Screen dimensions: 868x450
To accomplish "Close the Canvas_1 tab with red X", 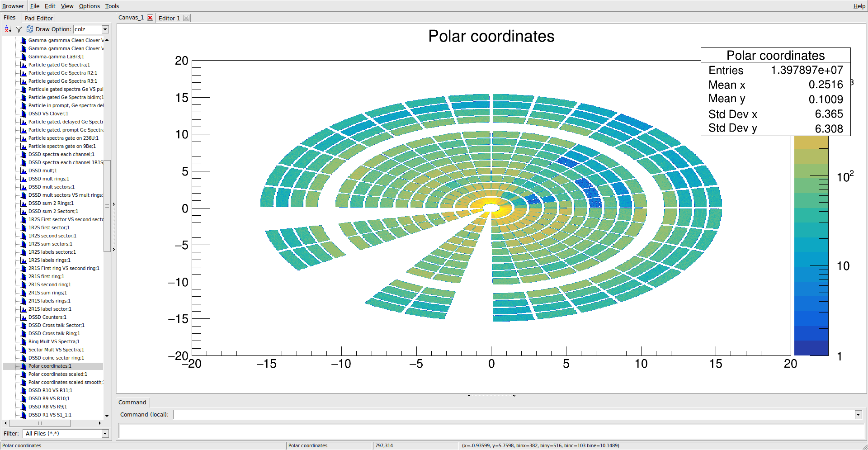I will (150, 18).
